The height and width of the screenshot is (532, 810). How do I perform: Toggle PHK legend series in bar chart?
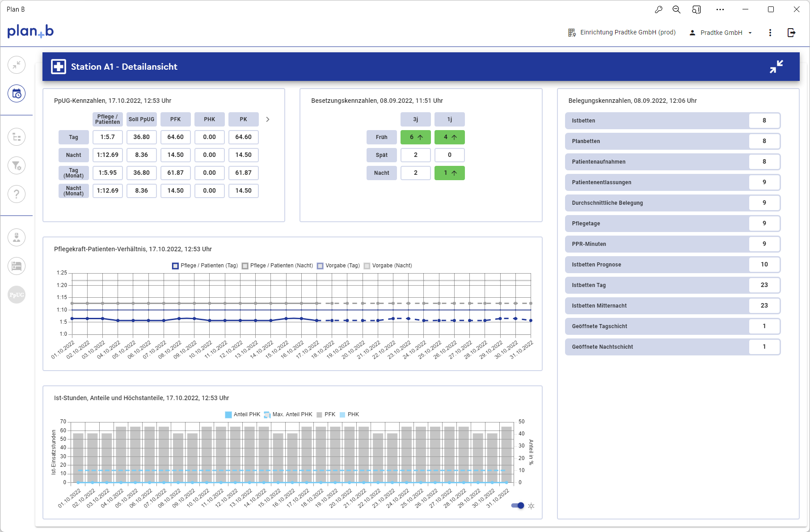pos(349,414)
